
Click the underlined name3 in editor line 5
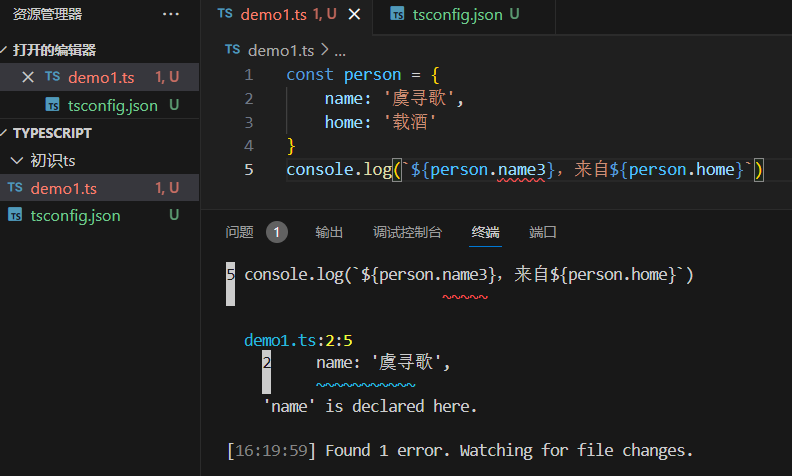(521, 169)
